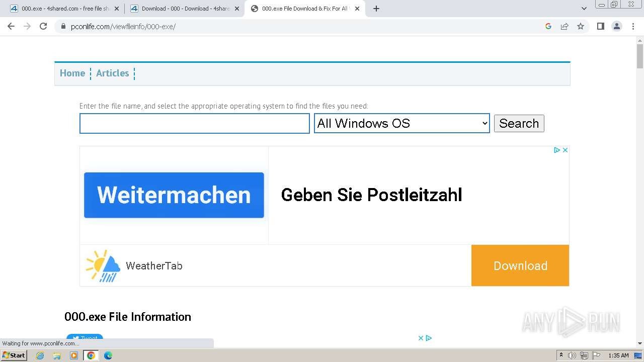Close the lower ad with X icon

tap(421, 338)
